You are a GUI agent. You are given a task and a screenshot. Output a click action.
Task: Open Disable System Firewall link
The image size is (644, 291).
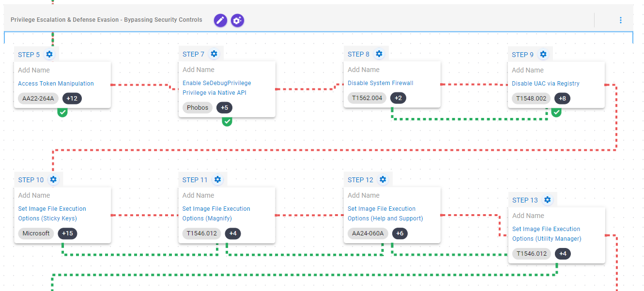coord(380,83)
